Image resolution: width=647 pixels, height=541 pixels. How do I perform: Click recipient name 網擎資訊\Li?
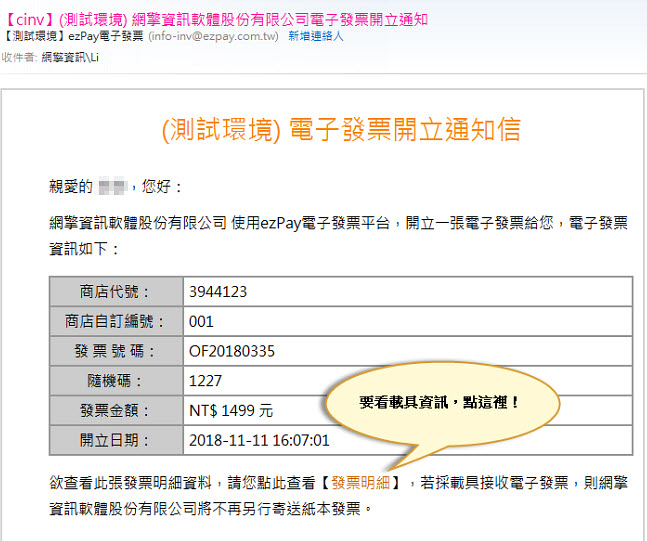(x=70, y=57)
